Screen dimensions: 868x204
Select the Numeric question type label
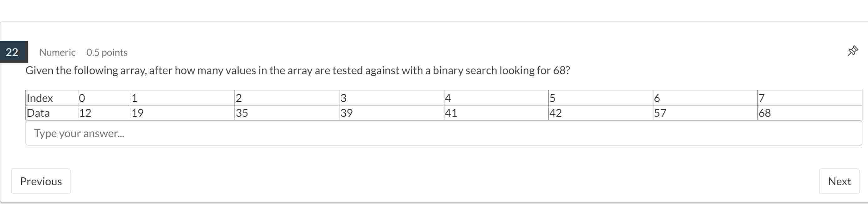pyautogui.click(x=57, y=52)
